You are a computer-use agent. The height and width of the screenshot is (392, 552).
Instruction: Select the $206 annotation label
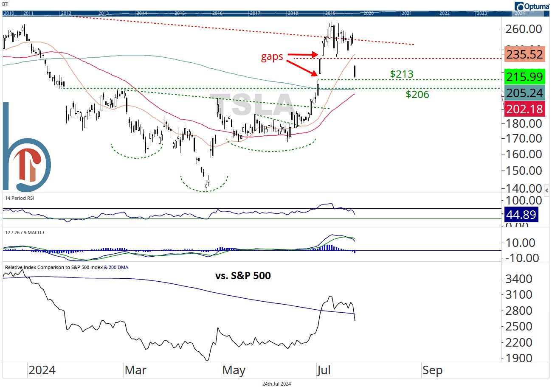pyautogui.click(x=417, y=95)
